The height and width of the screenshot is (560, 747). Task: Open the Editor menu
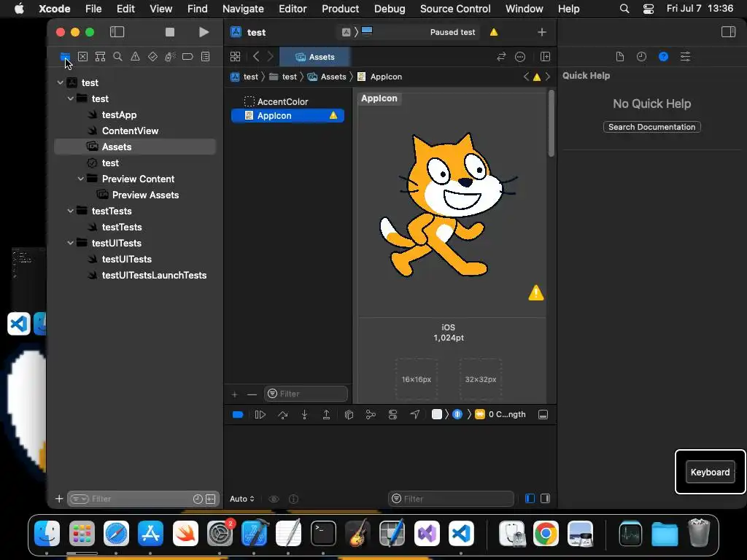pos(293,9)
